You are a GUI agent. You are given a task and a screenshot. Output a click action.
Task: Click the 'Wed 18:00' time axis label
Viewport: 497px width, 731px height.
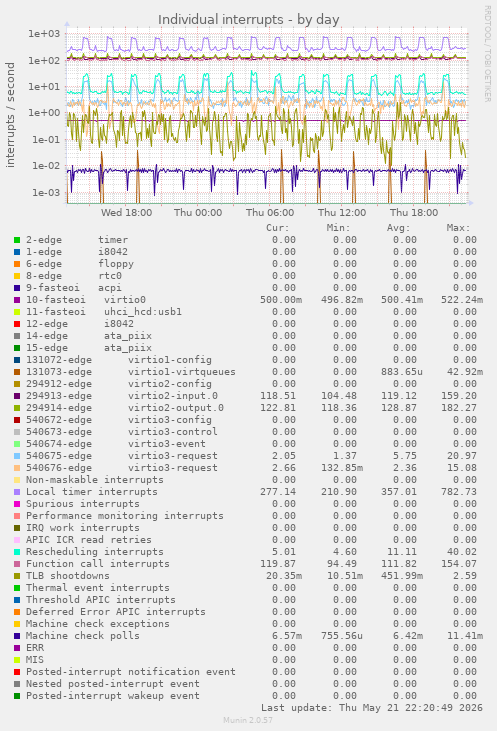click(x=126, y=213)
